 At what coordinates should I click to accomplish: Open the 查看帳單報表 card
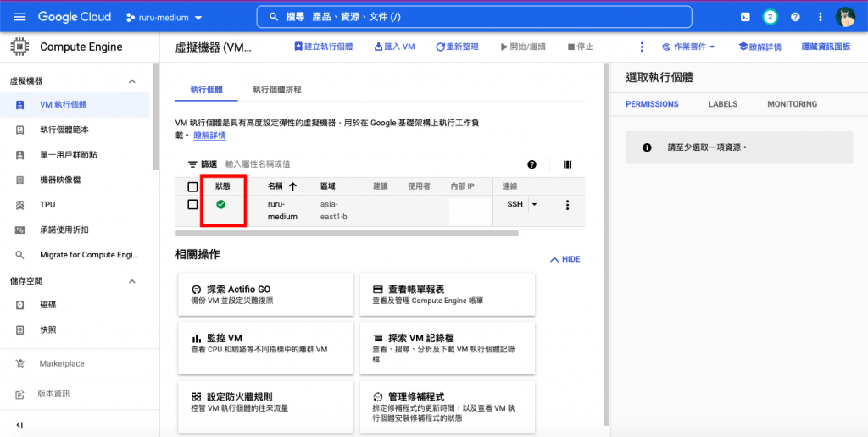click(448, 294)
